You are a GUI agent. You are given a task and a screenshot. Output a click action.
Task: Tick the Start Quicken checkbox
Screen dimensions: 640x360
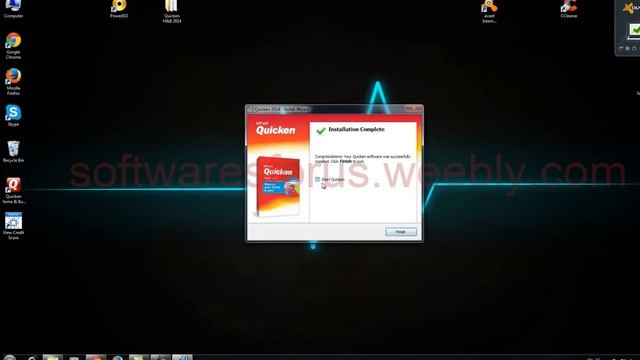(318, 179)
